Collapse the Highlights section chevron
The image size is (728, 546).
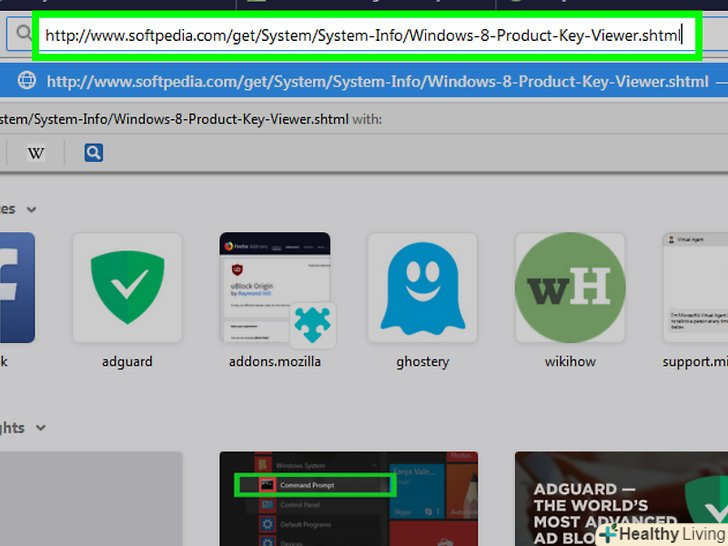(x=41, y=428)
